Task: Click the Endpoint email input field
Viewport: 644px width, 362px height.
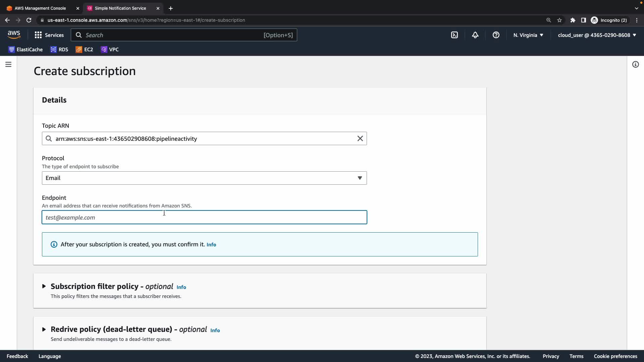Action: pyautogui.click(x=204, y=217)
